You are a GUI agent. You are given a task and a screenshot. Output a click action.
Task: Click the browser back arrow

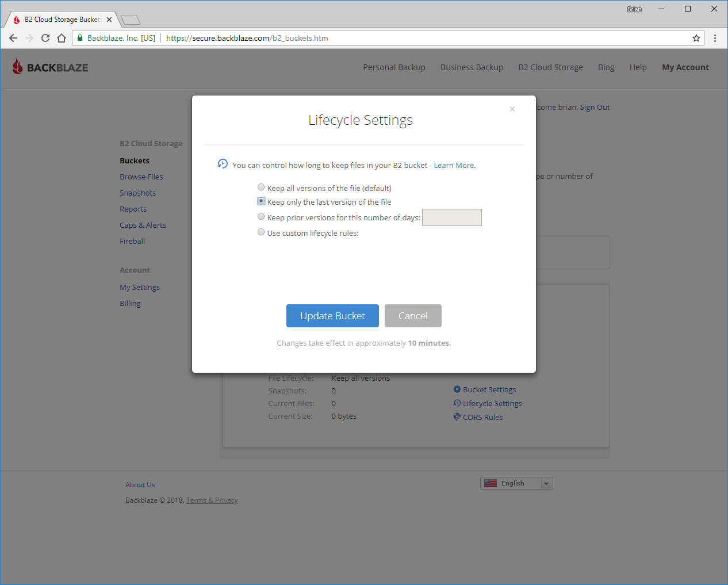click(x=13, y=38)
